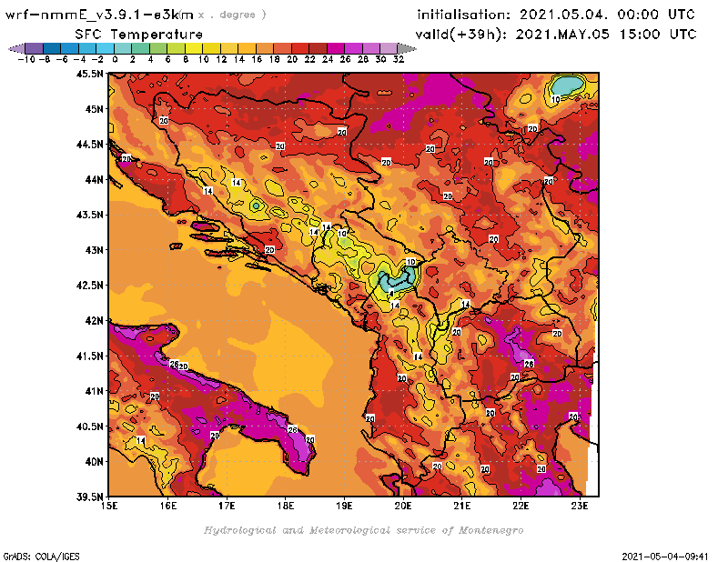Image resolution: width=728 pixels, height=562 pixels.
Task: Click the 'GrADS: COLA/IGES' credit text
Action: [x=41, y=556]
